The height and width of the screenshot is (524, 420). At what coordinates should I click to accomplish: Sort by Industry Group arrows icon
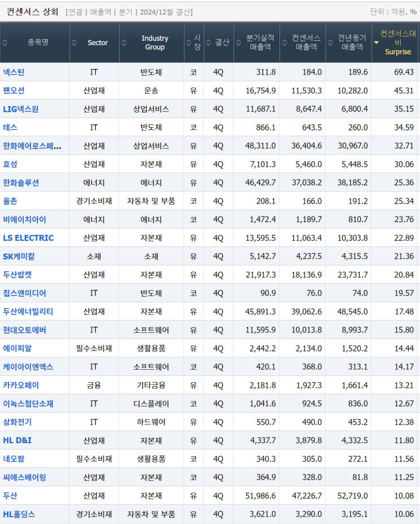(x=124, y=42)
